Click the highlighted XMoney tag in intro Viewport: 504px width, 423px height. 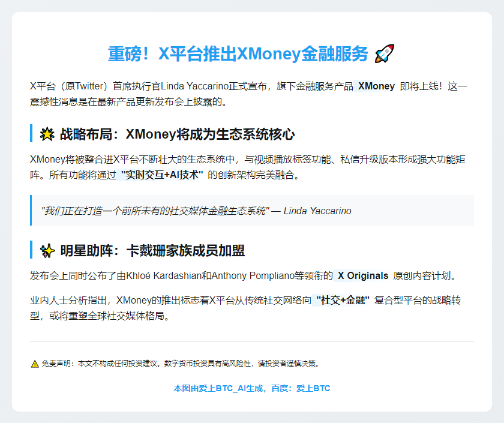click(x=376, y=86)
